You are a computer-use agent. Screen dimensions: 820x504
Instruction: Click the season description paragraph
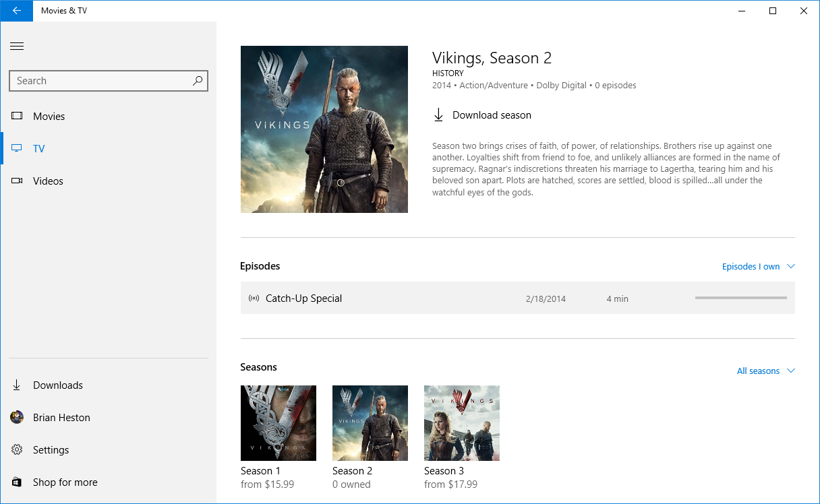(x=606, y=169)
